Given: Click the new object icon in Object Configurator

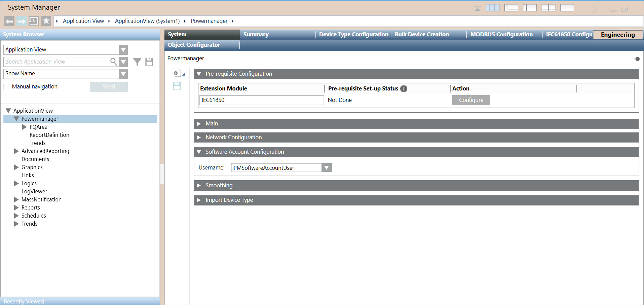Looking at the screenshot, I should point(176,73).
